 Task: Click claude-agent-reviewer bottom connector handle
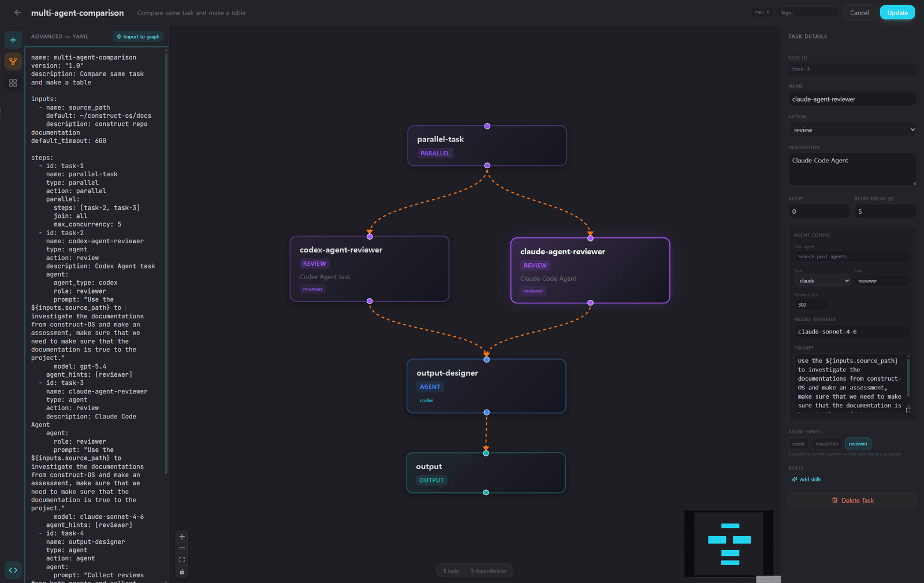590,303
